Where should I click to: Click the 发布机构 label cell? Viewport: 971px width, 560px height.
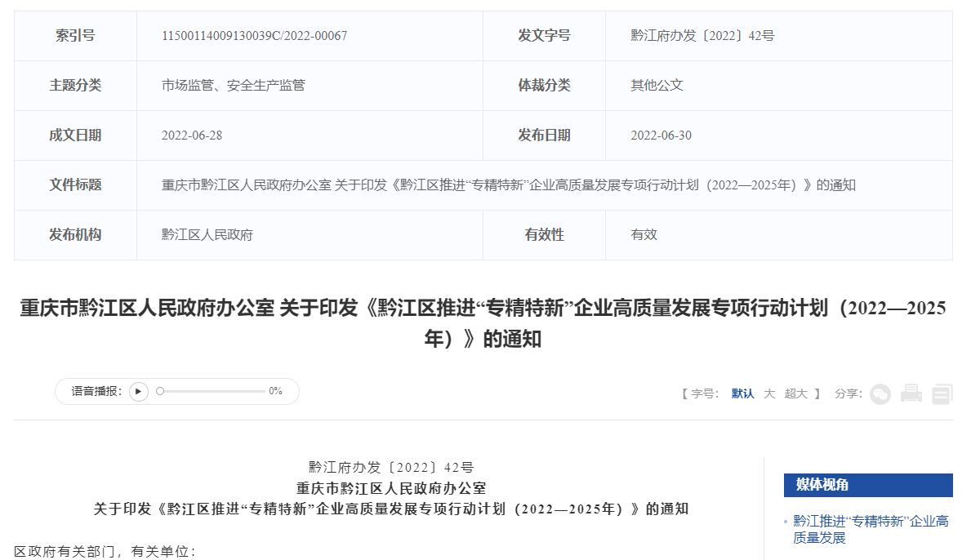coord(76,235)
